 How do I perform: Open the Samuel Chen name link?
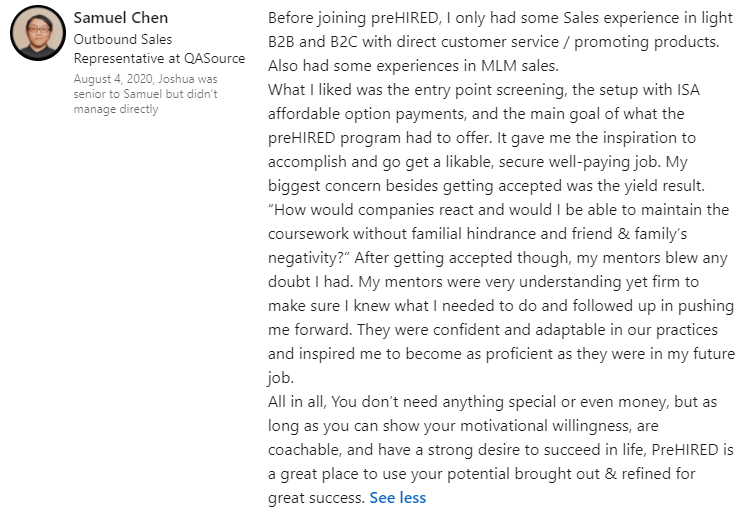pos(121,18)
